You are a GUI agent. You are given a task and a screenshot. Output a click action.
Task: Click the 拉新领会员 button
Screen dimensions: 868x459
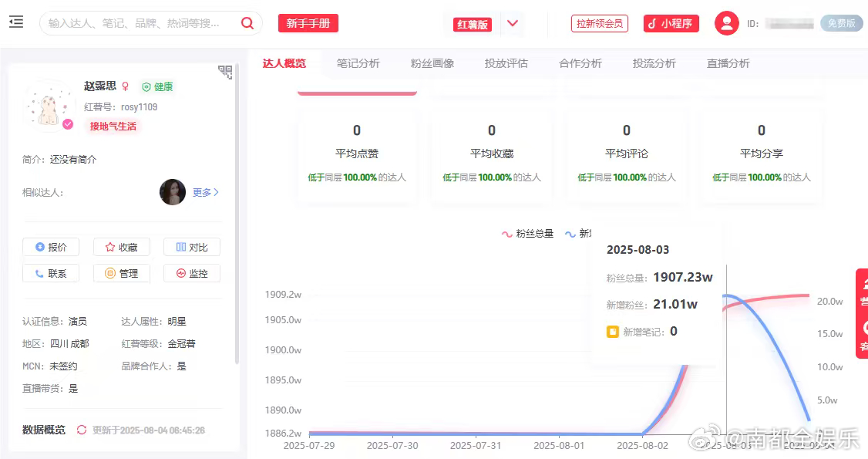pos(600,23)
